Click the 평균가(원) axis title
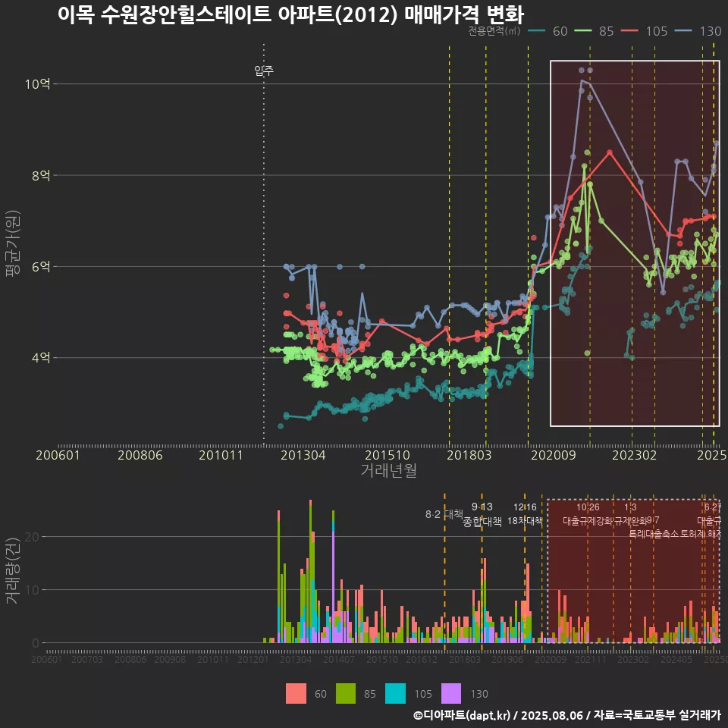 (13, 243)
